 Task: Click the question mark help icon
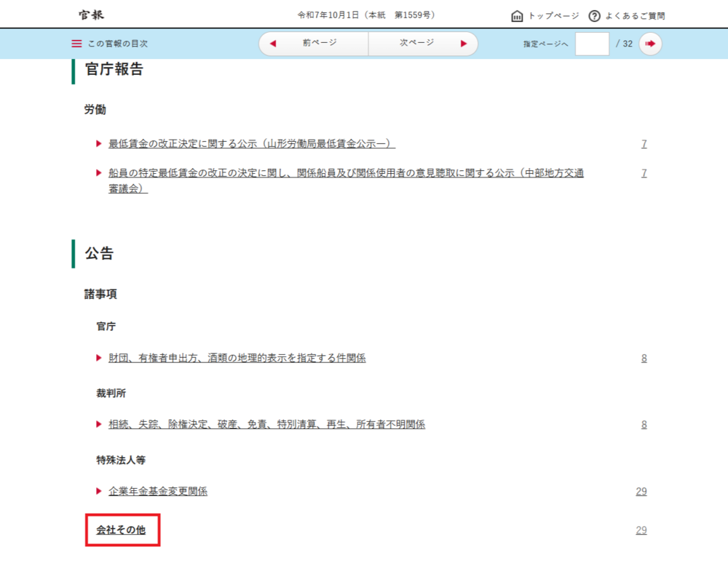[x=594, y=16]
